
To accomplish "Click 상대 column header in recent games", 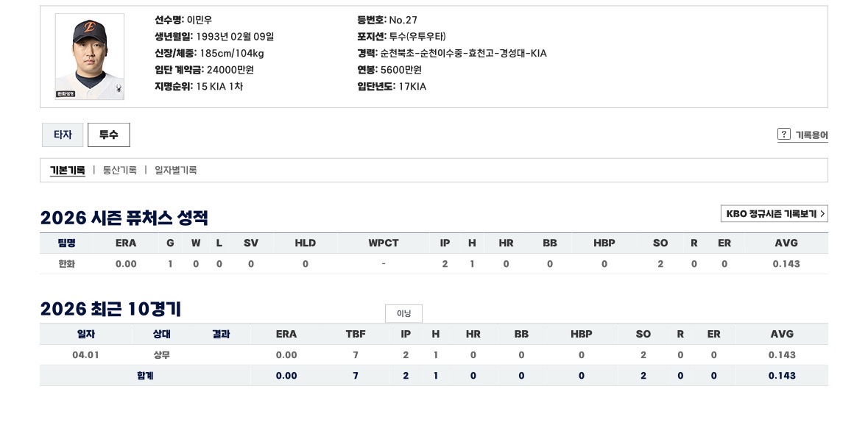I will coord(162,334).
